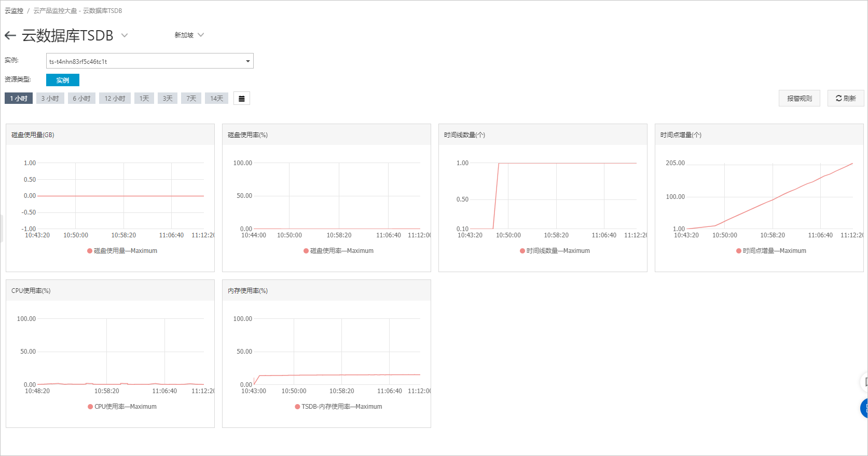Open the 云监控 breadcrumb link

click(x=14, y=10)
